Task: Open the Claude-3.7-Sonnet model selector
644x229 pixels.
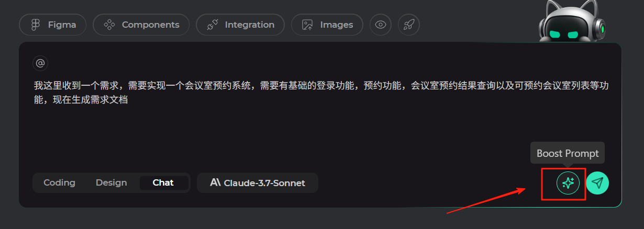Action: pos(258,183)
